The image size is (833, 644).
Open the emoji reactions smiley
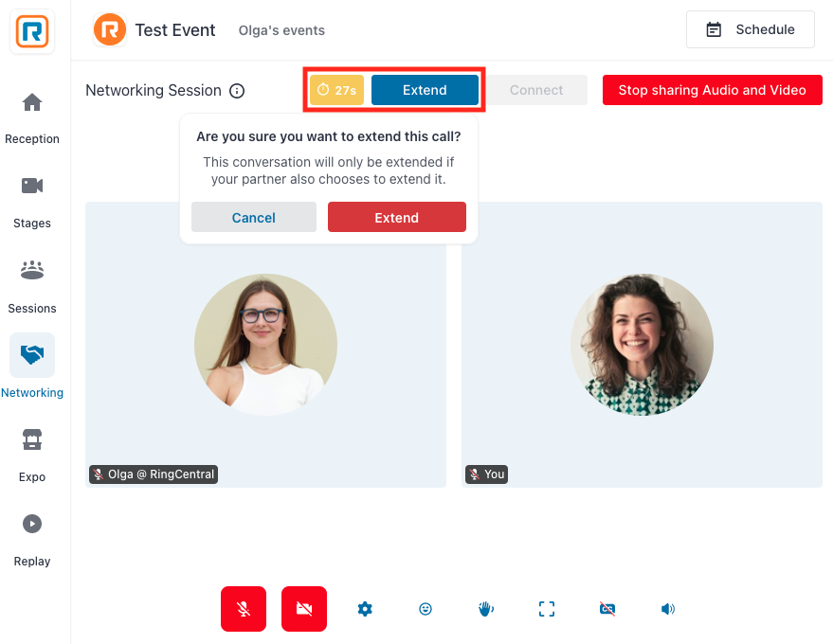[x=426, y=609]
